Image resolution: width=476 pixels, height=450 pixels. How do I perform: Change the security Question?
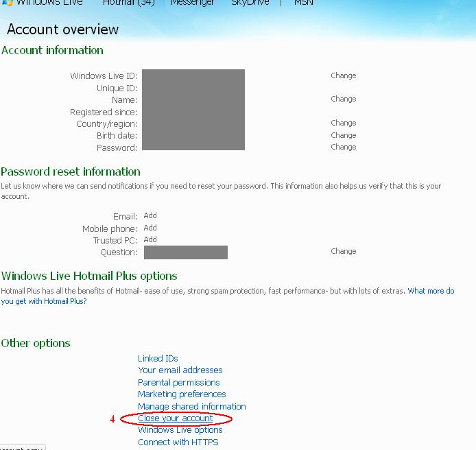click(x=344, y=252)
